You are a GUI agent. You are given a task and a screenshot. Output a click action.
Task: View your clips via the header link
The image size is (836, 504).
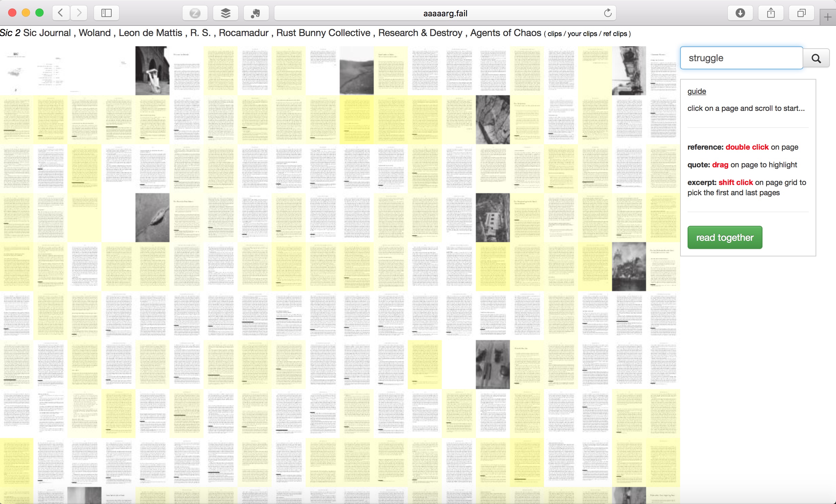pyautogui.click(x=583, y=34)
